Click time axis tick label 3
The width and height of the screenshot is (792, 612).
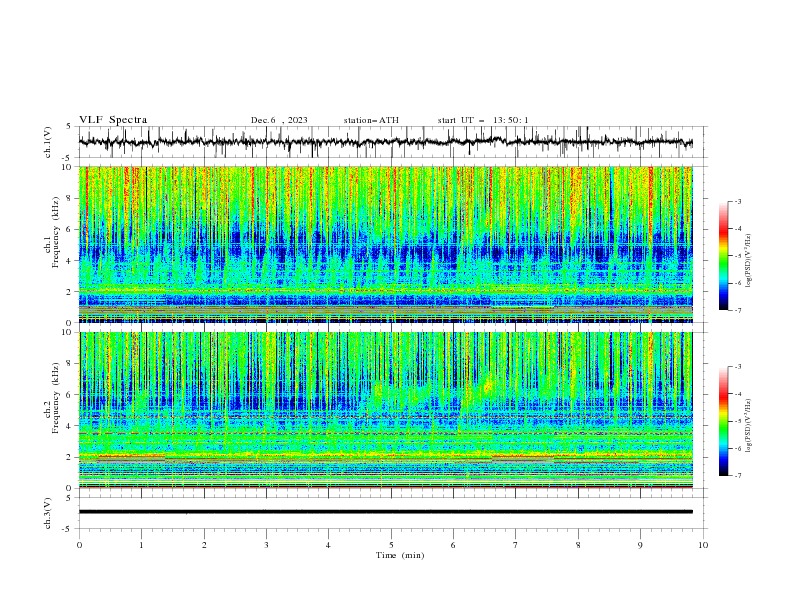[x=266, y=545]
